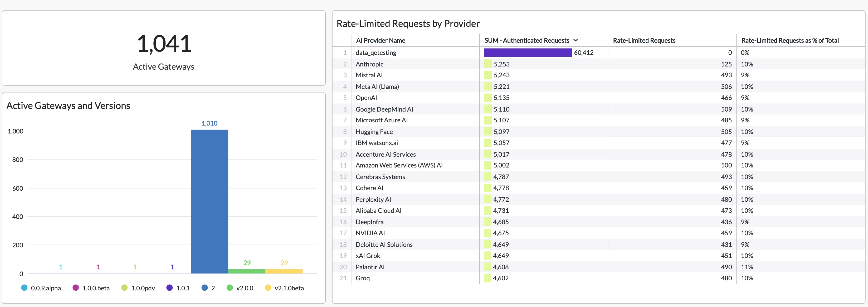The image size is (868, 307).
Task: Click the 1,041 Active Gateways metric
Action: (x=164, y=44)
